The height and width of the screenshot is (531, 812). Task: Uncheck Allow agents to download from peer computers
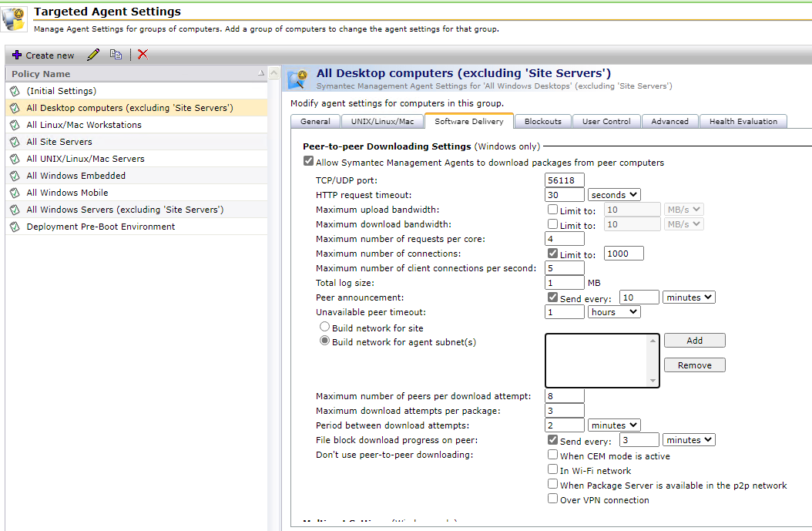309,161
